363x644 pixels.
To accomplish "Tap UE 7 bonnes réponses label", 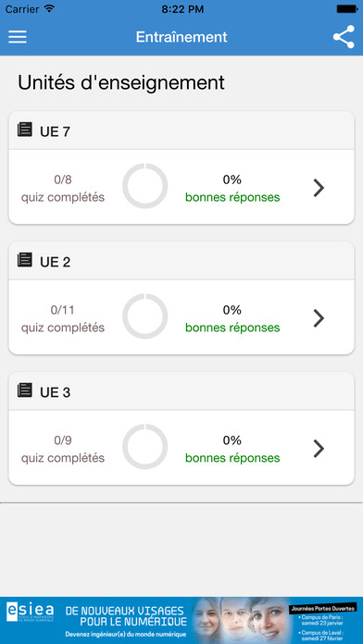I will (x=232, y=198).
